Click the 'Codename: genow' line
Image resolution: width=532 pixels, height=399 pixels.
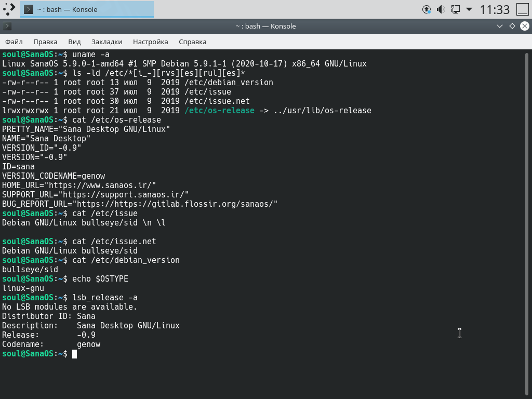(51, 344)
